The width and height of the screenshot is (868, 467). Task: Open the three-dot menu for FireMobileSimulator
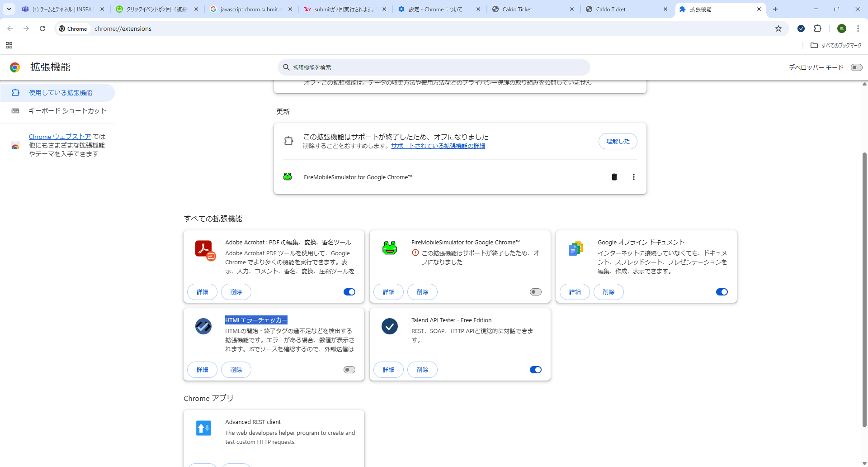click(x=633, y=177)
